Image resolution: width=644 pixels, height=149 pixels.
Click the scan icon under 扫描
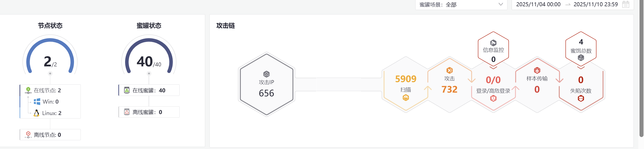(406, 98)
